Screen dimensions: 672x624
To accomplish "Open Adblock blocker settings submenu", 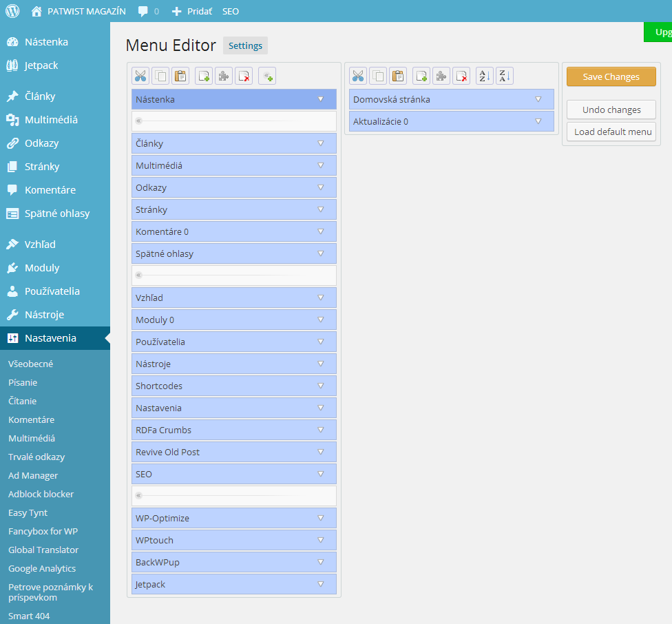I will tap(41, 494).
